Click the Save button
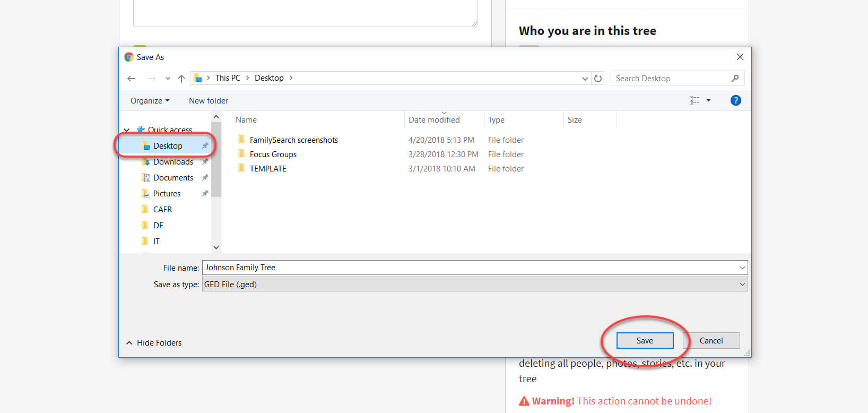 point(645,341)
